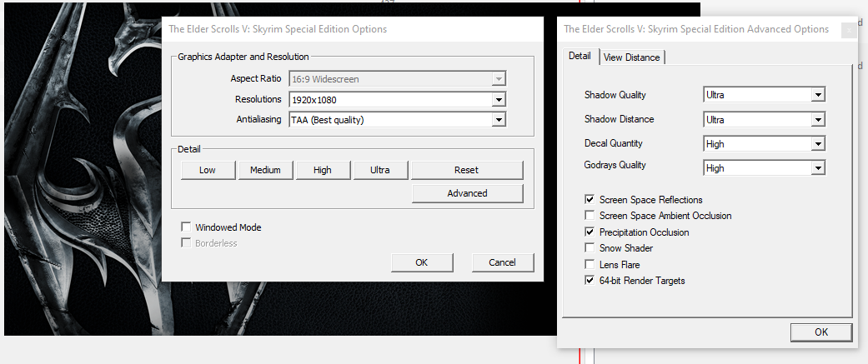Screen dimensions: 868x364
Task: Expand the Shadow Quality dropdown
Action: point(765,95)
